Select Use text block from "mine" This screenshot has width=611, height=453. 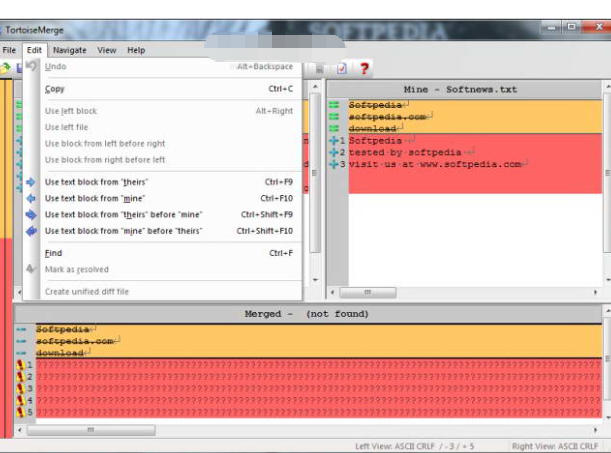[169, 198]
